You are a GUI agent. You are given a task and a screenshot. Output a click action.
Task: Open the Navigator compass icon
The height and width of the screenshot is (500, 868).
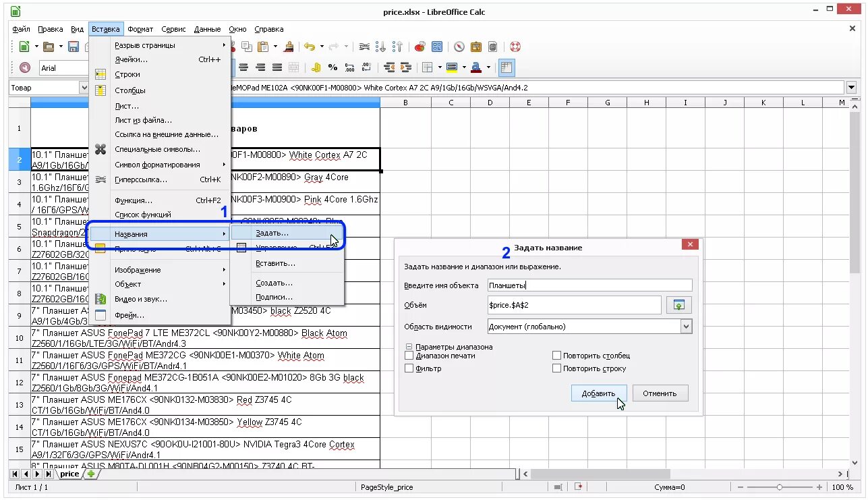(x=459, y=47)
